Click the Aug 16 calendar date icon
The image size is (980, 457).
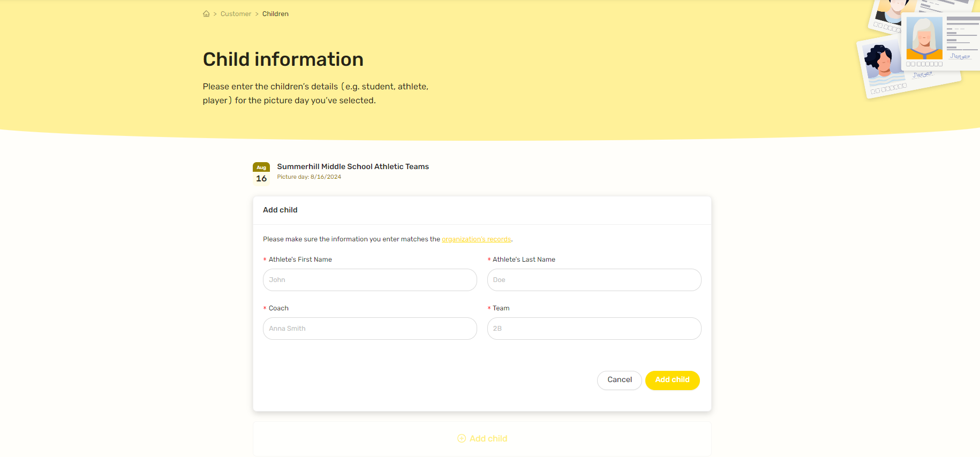(261, 173)
